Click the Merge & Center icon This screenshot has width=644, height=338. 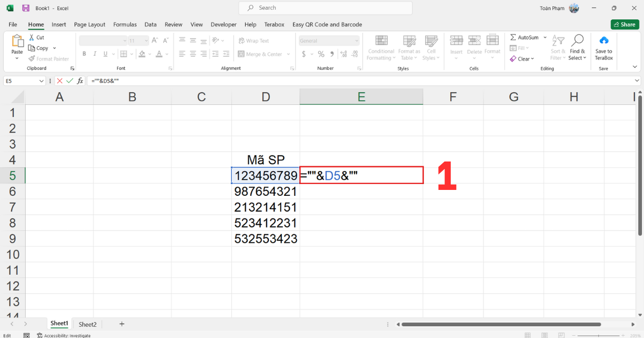click(x=243, y=54)
